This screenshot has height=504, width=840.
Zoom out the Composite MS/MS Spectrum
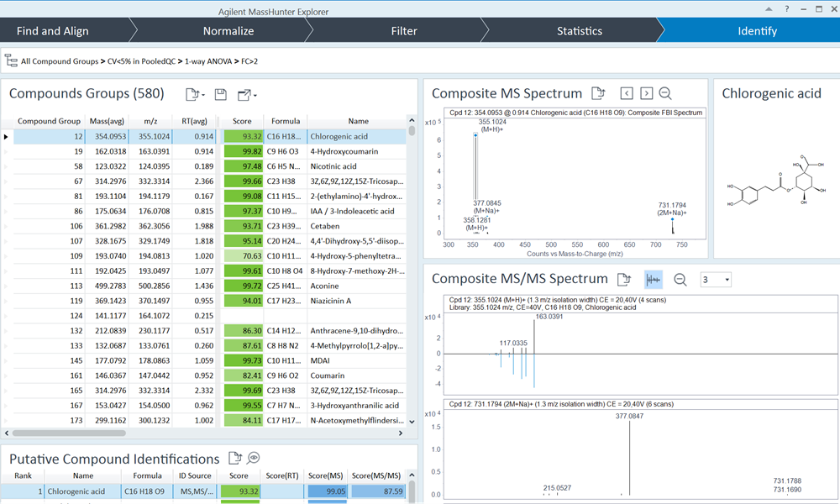tap(680, 279)
